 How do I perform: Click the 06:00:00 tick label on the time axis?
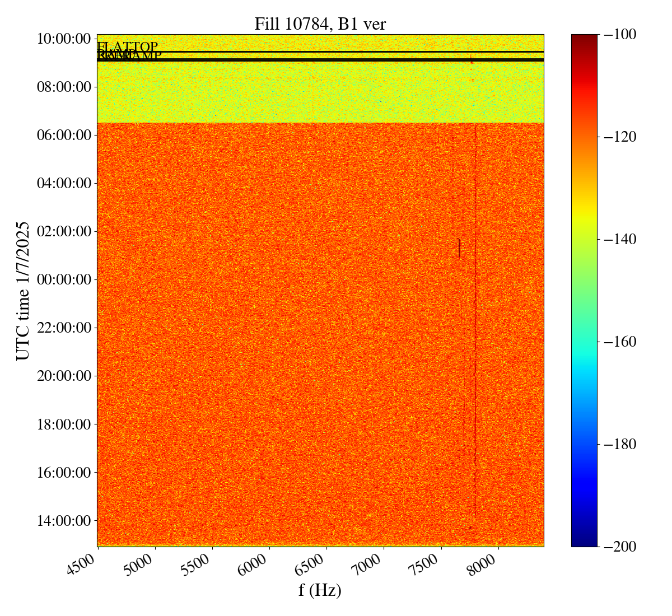[x=63, y=135]
